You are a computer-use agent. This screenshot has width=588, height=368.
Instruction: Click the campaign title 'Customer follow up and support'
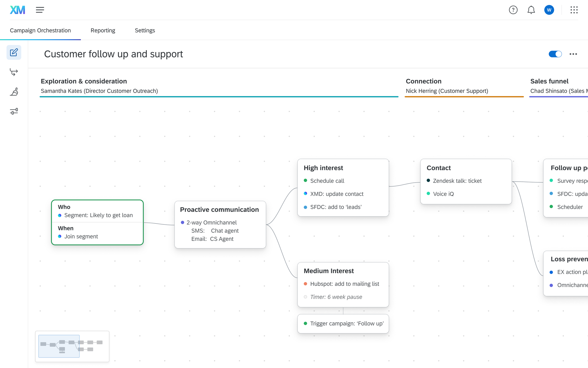[114, 54]
